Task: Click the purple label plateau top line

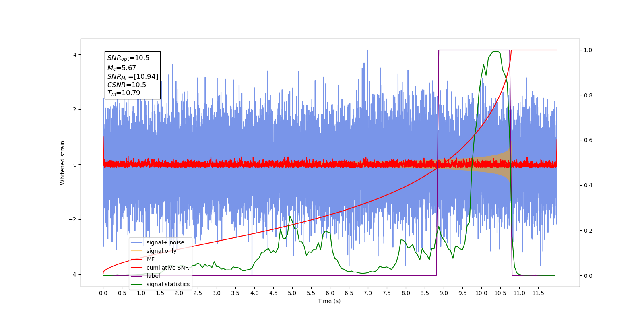Action: (474, 50)
